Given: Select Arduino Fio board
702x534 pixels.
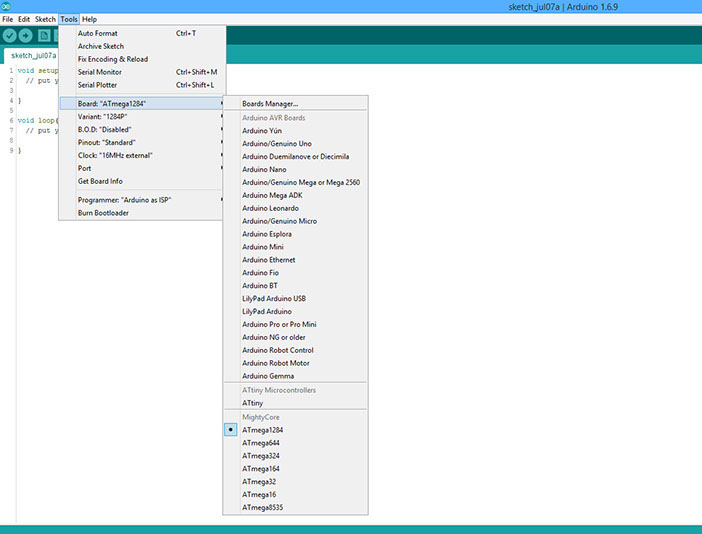Looking at the screenshot, I should click(295, 273).
